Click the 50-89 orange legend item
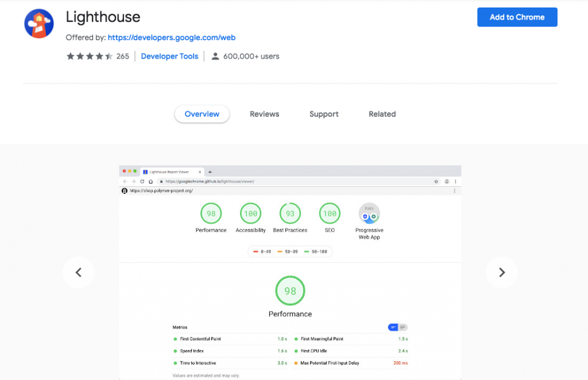Viewport: 588px width, 380px height. [x=287, y=252]
